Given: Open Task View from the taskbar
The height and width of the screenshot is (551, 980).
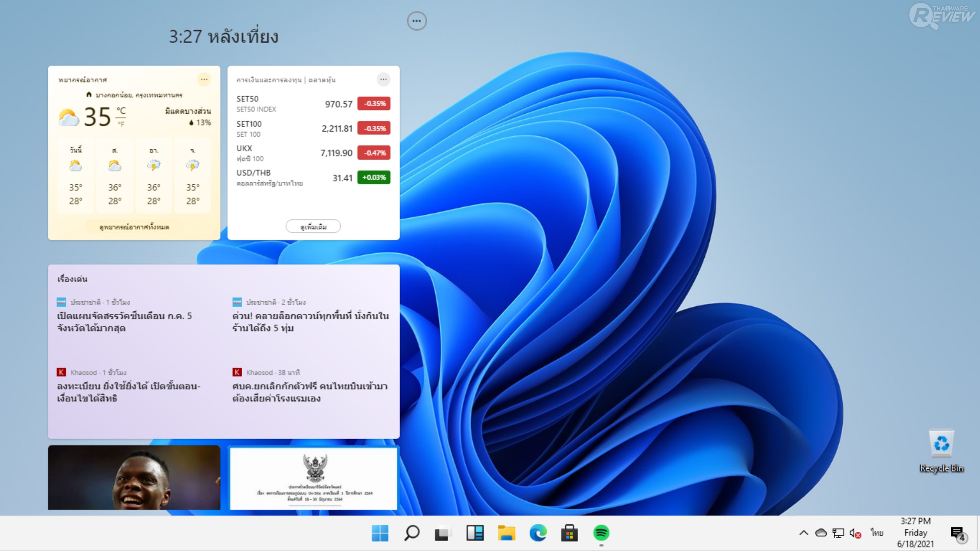Looking at the screenshot, I should tap(443, 533).
